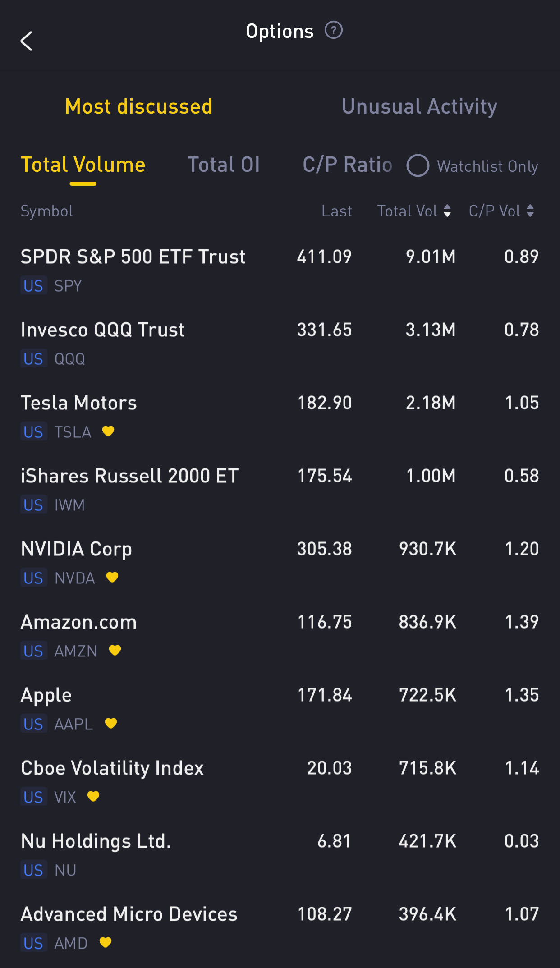Tap the yellow heart next to TSLA
Viewport: 560px width, 968px height.
(108, 431)
